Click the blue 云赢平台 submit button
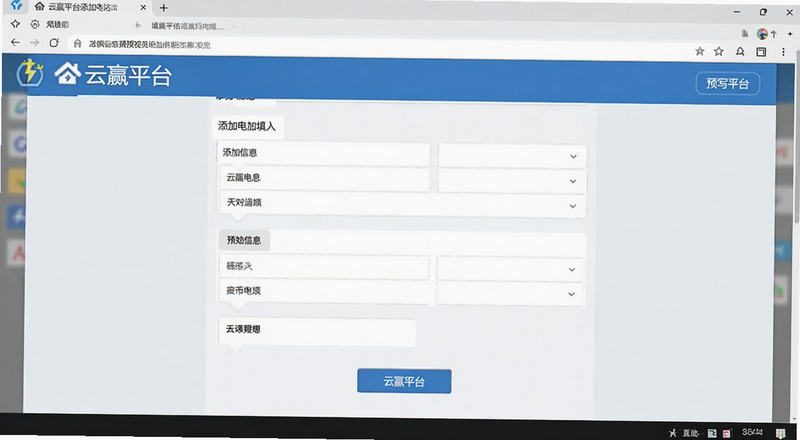This screenshot has width=800, height=440. (x=404, y=381)
